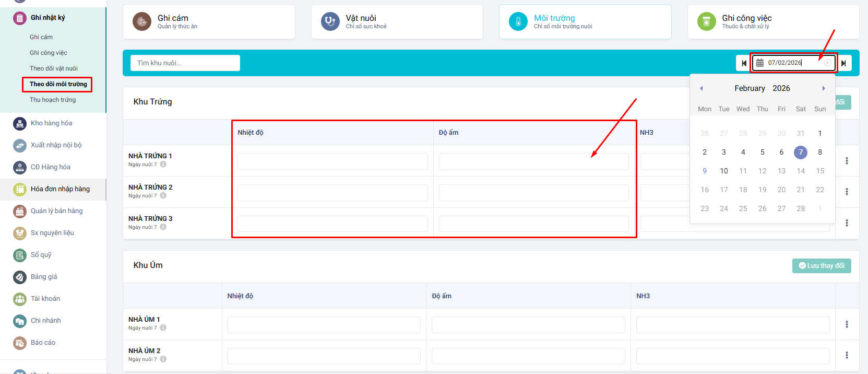Image resolution: width=868 pixels, height=374 pixels.
Task: Click the Kho hàng hóa sidebar icon
Action: [20, 123]
